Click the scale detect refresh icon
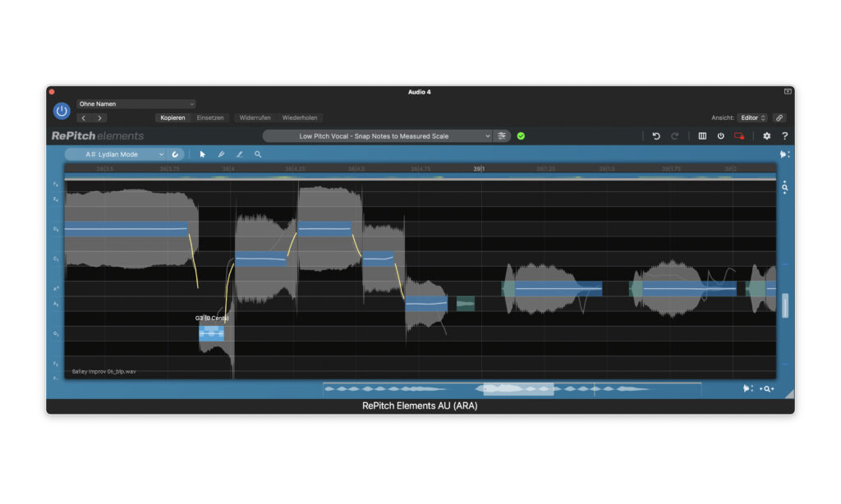The image size is (841, 504). pos(176,154)
